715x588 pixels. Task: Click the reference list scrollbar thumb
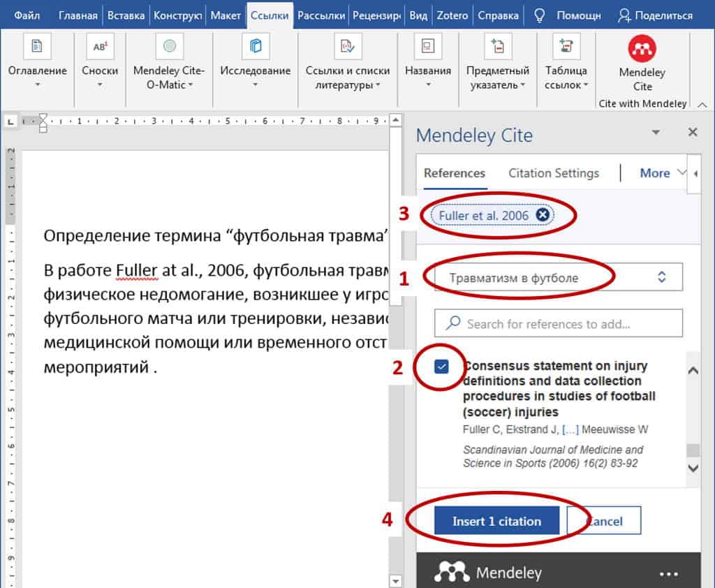point(693,450)
